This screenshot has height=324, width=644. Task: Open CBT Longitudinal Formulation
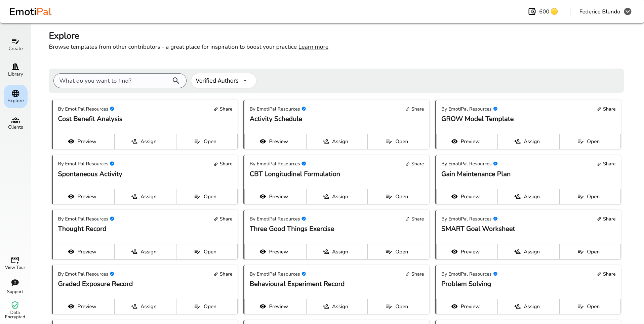(x=398, y=197)
